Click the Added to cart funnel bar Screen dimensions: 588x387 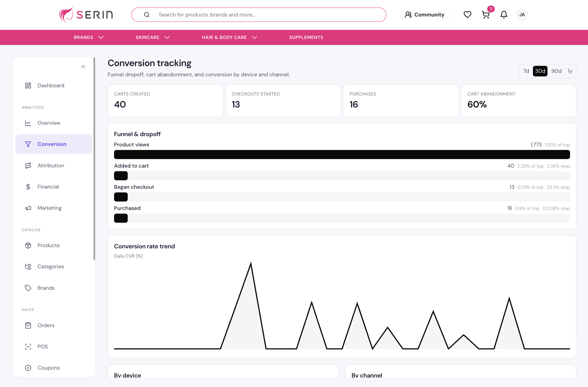(342, 176)
